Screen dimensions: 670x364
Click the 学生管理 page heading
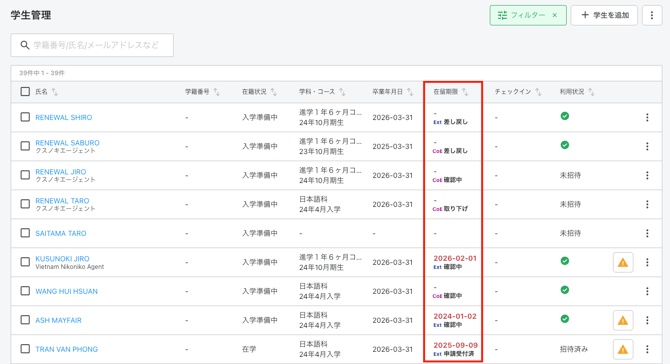click(31, 15)
